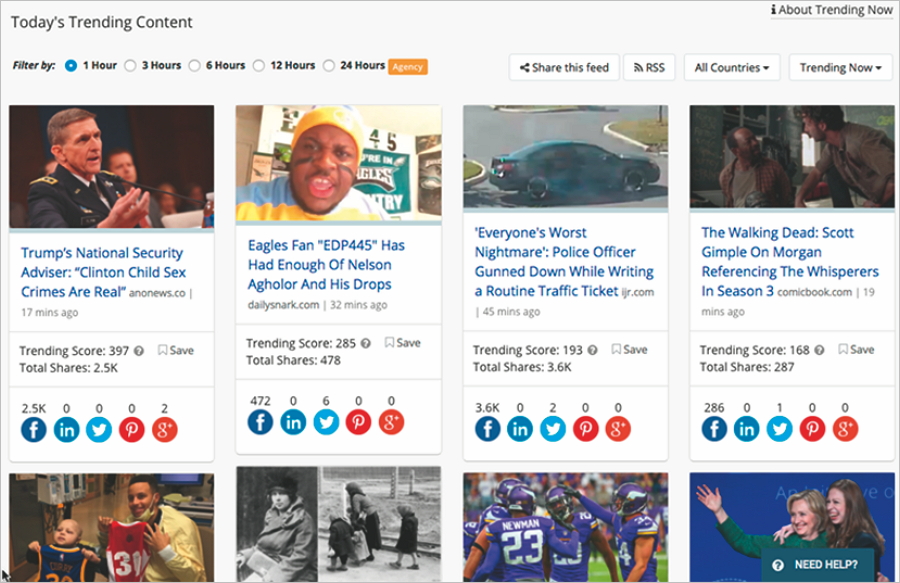Select the 12 Hours filter option
This screenshot has width=900, height=583.
coord(259,66)
